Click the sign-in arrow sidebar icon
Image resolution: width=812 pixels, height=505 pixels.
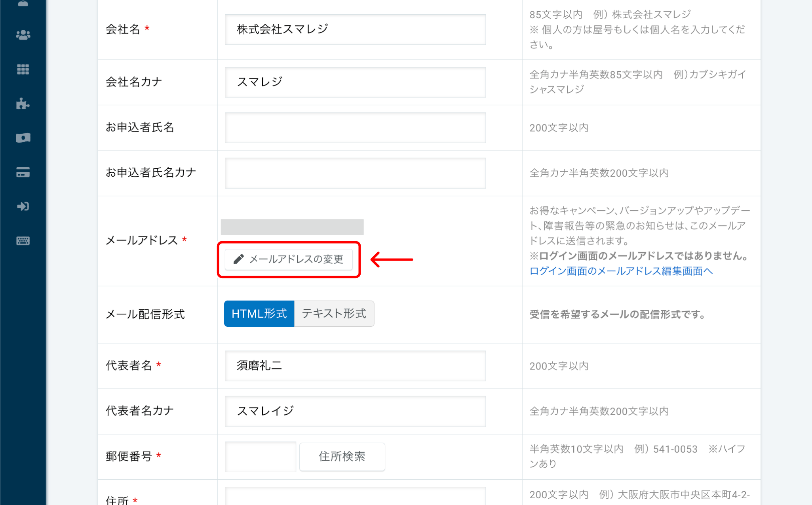[23, 206]
